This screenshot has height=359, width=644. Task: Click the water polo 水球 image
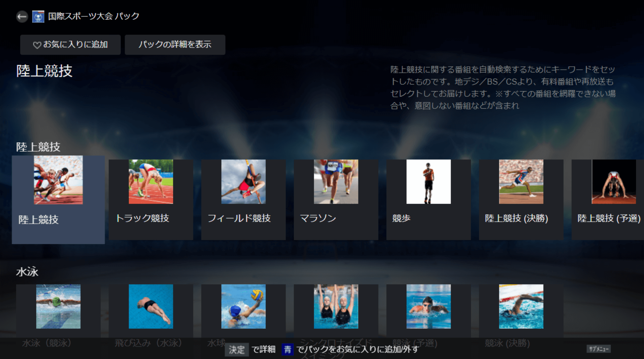click(244, 306)
